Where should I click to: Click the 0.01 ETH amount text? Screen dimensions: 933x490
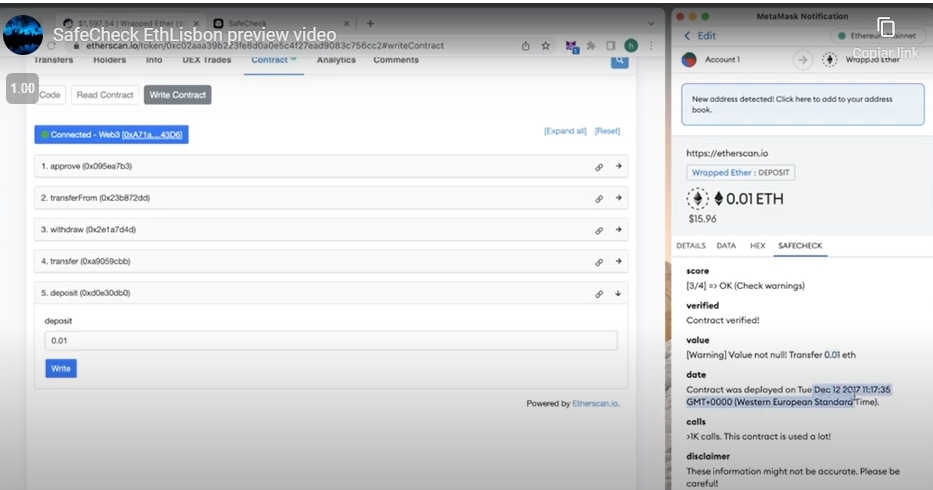click(x=754, y=199)
